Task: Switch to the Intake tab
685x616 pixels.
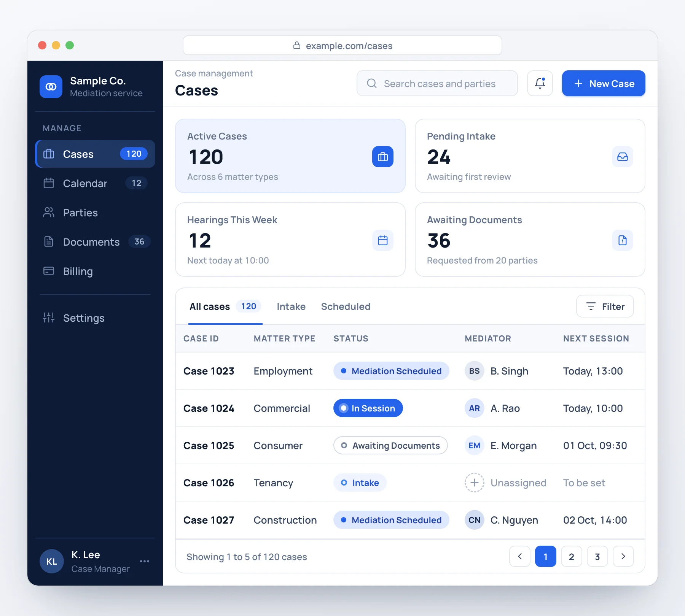Action: [x=291, y=306]
